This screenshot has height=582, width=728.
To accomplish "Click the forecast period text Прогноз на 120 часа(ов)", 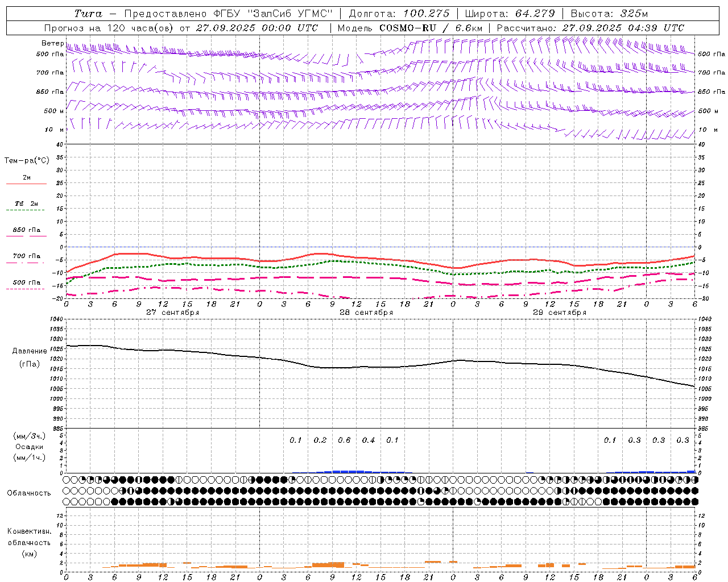I will tap(109, 28).
